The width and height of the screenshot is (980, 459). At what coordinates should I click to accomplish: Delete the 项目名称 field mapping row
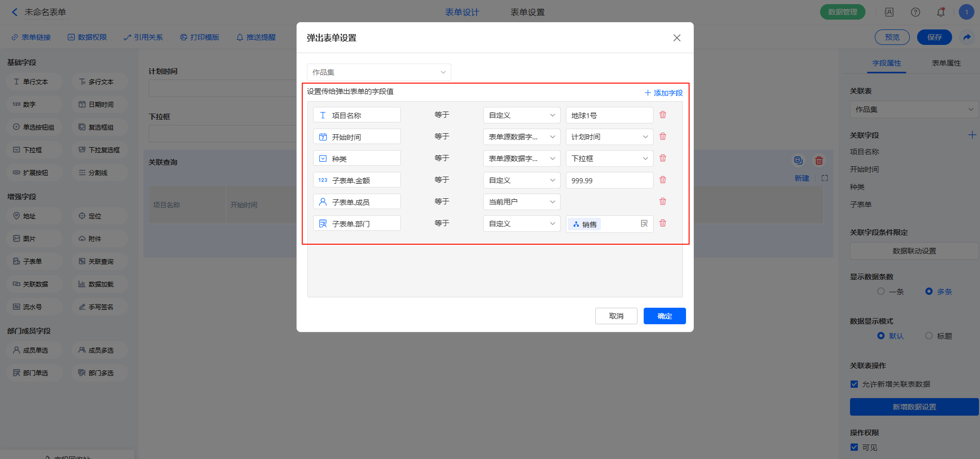[x=663, y=115]
